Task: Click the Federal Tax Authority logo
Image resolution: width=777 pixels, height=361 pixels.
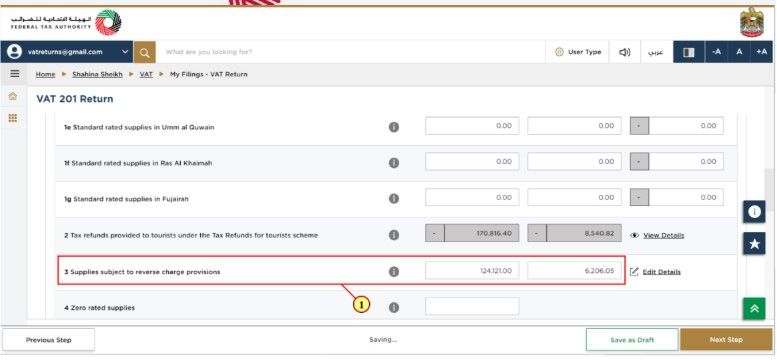Action: (66, 23)
